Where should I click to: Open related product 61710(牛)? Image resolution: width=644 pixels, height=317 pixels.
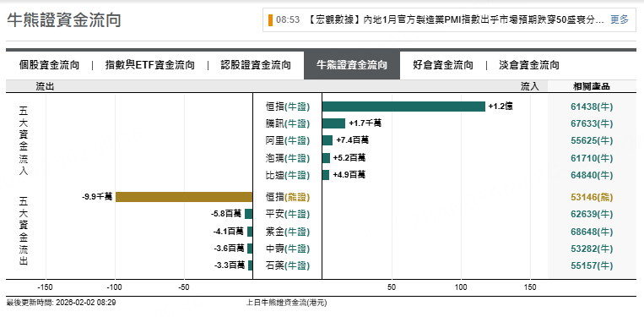pyautogui.click(x=592, y=158)
